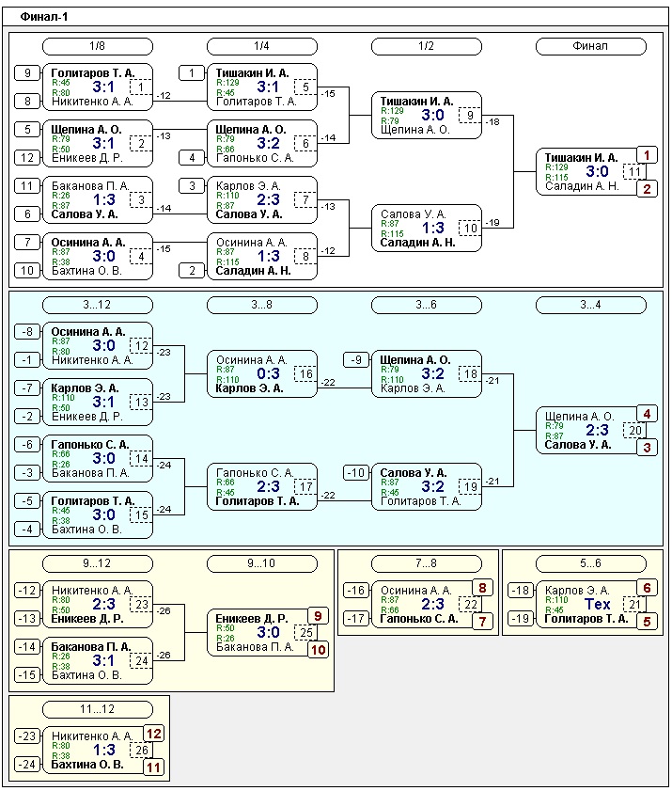Click the 1/8 round header
The image size is (672, 791).
coord(98,46)
